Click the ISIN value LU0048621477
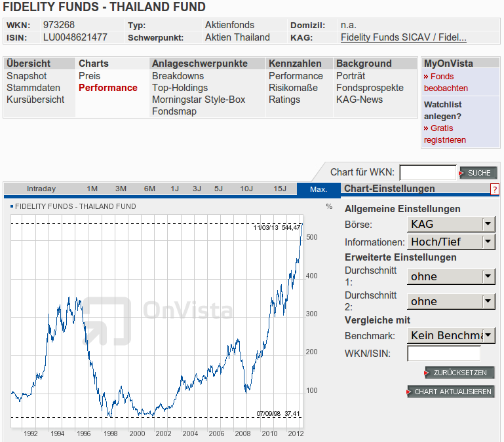Screen dimensions: 504x442 click(75, 37)
